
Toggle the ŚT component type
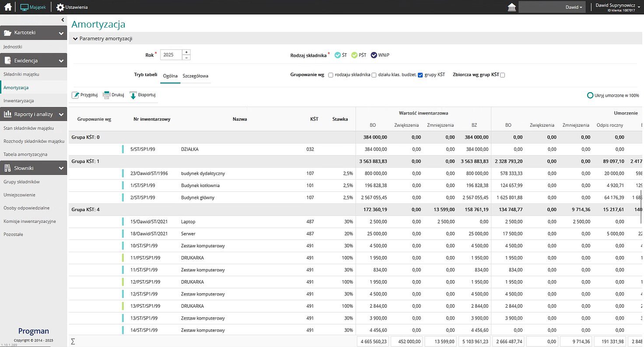coord(338,55)
